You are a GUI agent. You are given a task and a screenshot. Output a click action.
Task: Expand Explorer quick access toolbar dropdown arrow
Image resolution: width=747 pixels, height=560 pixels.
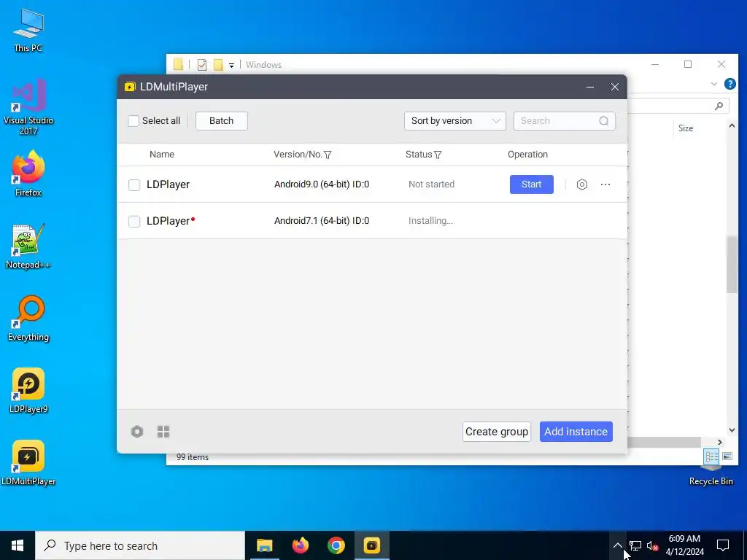(231, 65)
